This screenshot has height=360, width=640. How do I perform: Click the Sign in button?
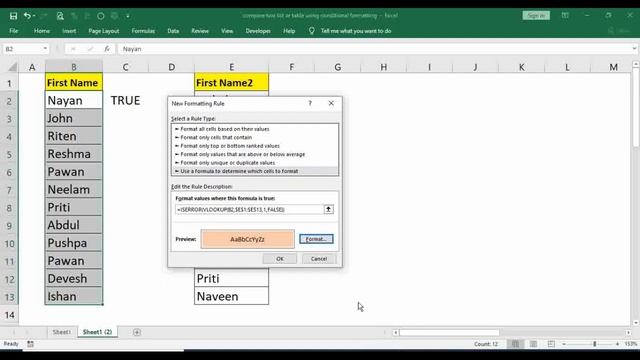click(536, 16)
